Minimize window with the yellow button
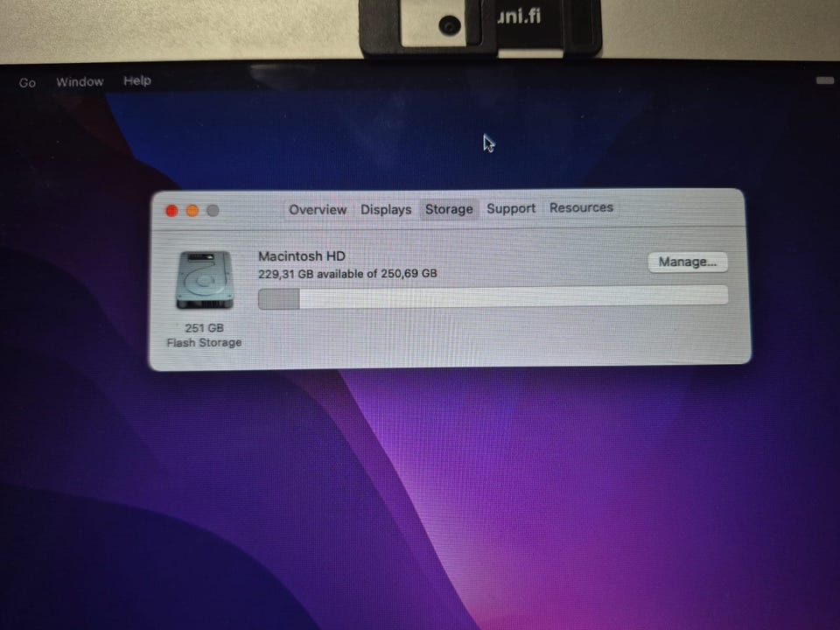Image resolution: width=840 pixels, height=630 pixels. coord(192,211)
